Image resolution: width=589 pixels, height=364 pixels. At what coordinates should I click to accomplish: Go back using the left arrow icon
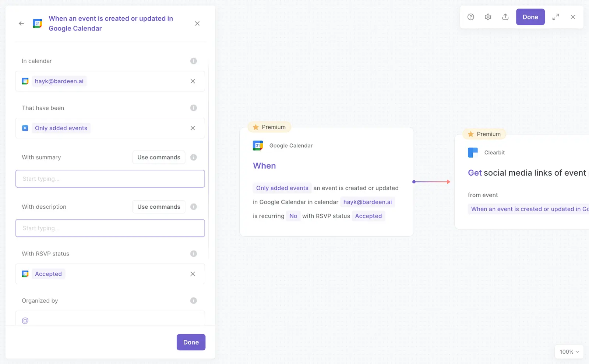21,24
